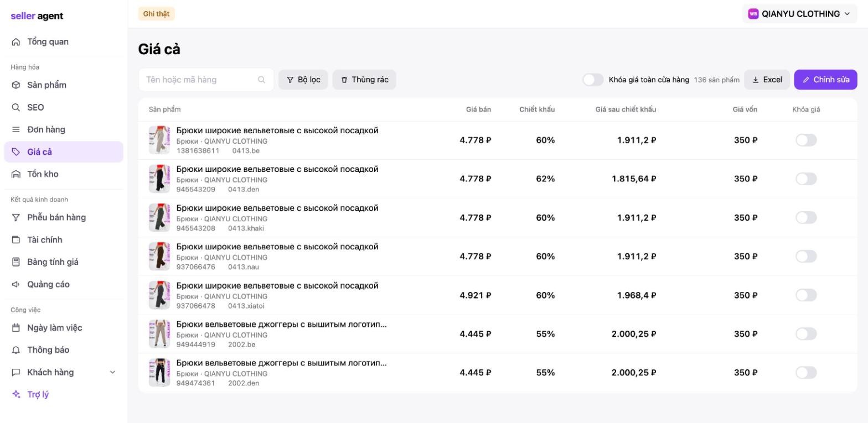
Task: Click the search magnifier in the name field
Action: [x=261, y=80]
